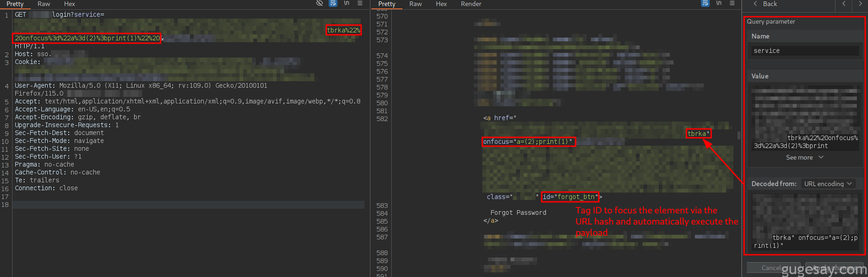This screenshot has width=868, height=277.
Task: Toggle the hidden-items eye icon in request panel
Action: pos(319,3)
